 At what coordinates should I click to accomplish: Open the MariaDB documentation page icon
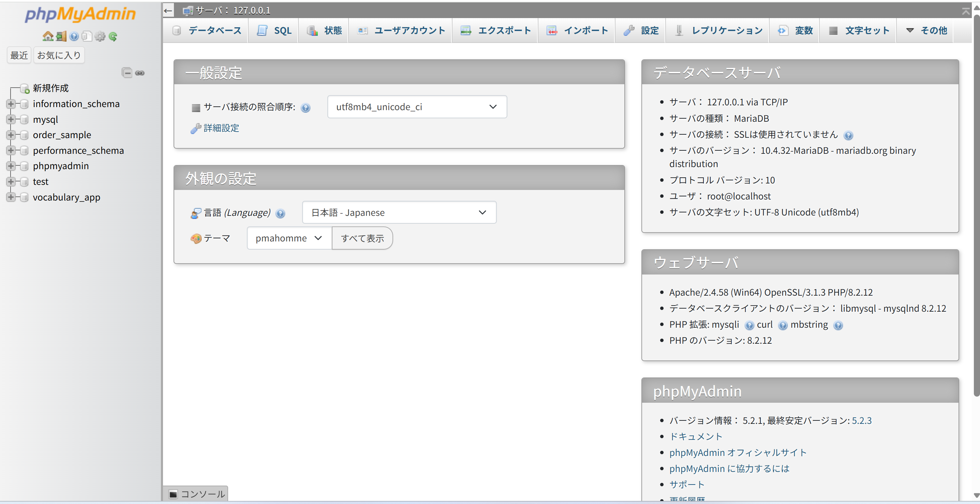[87, 36]
